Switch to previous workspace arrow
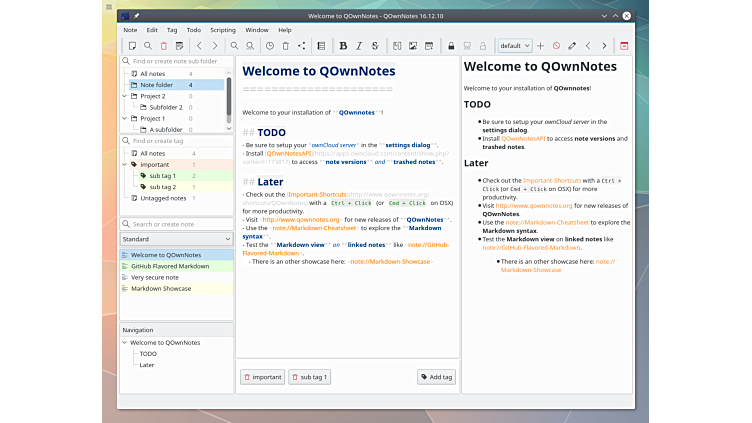The width and height of the screenshot is (752, 423). coord(588,46)
